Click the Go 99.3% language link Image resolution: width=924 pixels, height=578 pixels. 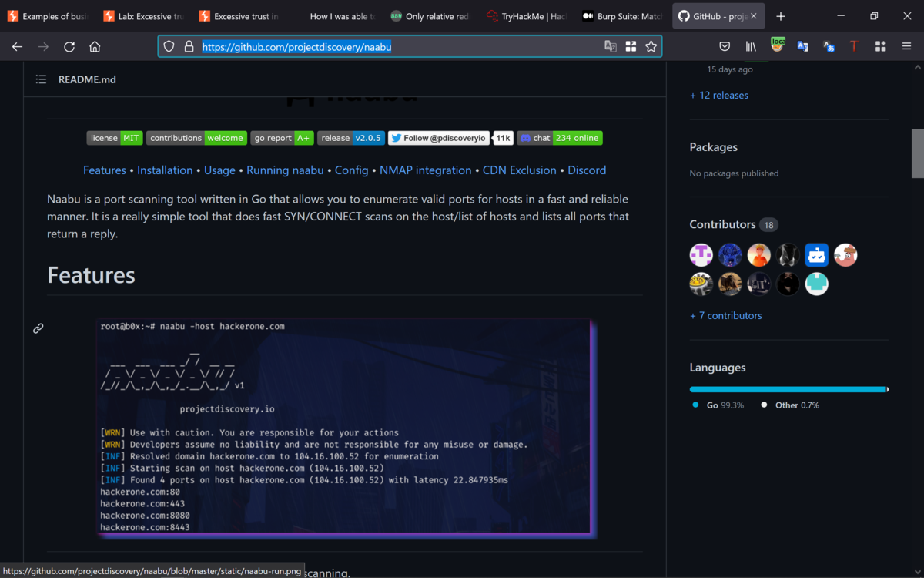[x=718, y=405]
